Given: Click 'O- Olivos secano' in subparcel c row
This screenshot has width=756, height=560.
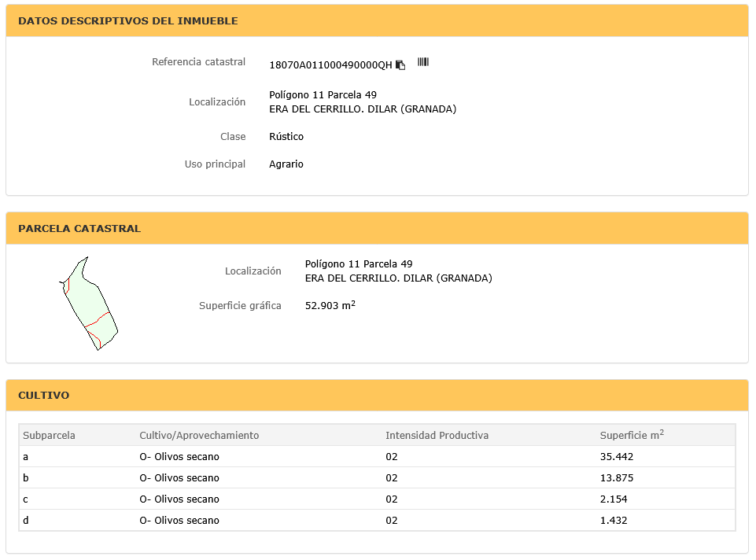Looking at the screenshot, I should [x=179, y=499].
